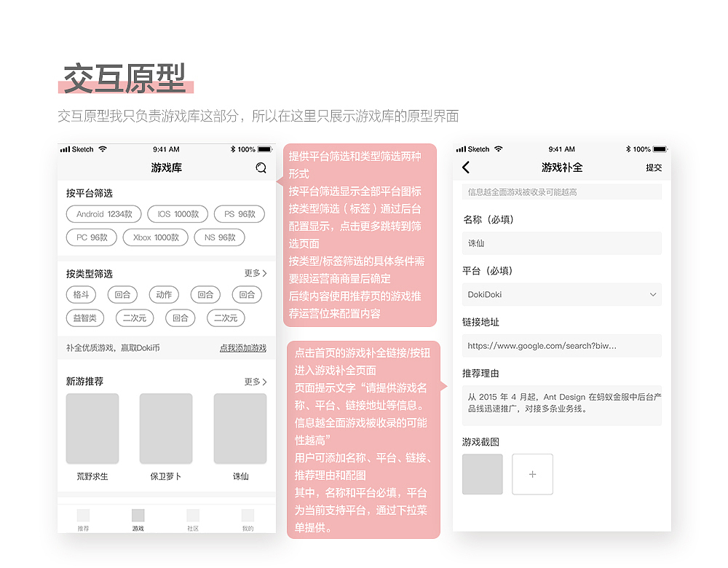Open the 保卫萝卜 game cover
Image resolution: width=728 pixels, height=568 pixels.
pyautogui.click(x=166, y=428)
